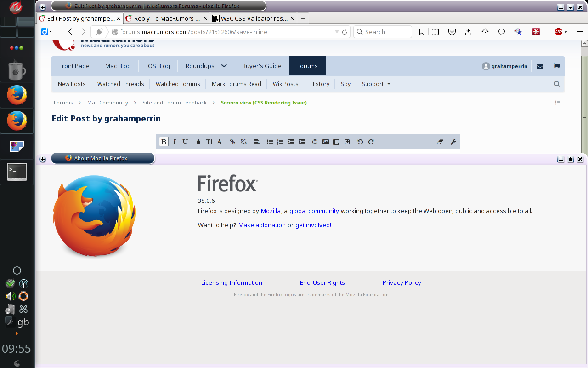Toggle underline formatting in post editor
The image size is (588, 368).
[185, 142]
